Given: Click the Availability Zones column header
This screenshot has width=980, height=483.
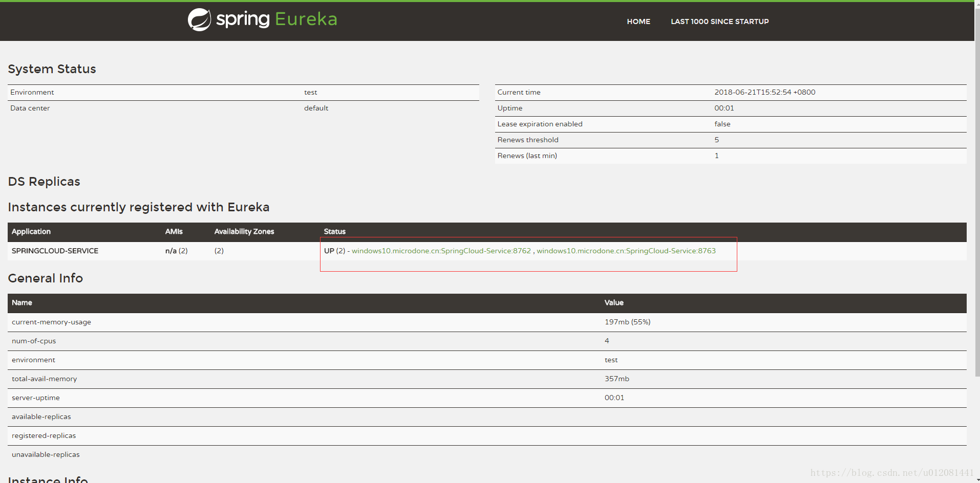Looking at the screenshot, I should pos(244,231).
